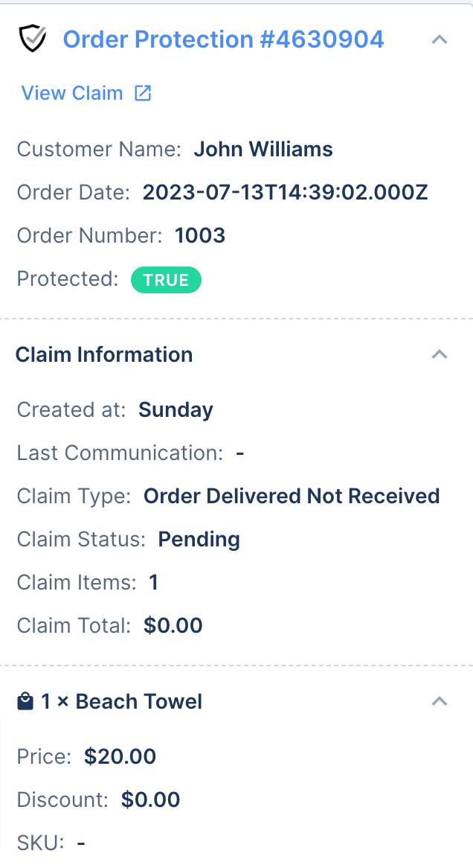Open the external link icon beside View Claim
The width and height of the screenshot is (473, 868).
tap(143, 93)
